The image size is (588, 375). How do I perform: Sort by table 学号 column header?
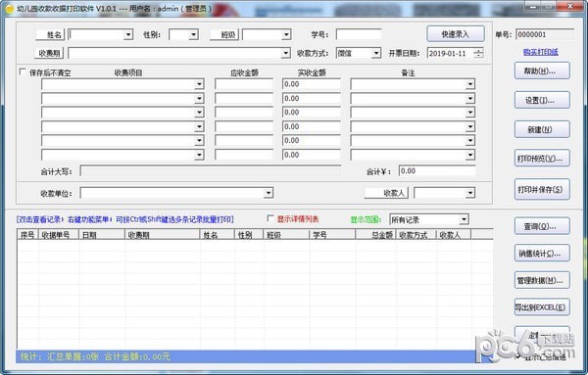(332, 235)
